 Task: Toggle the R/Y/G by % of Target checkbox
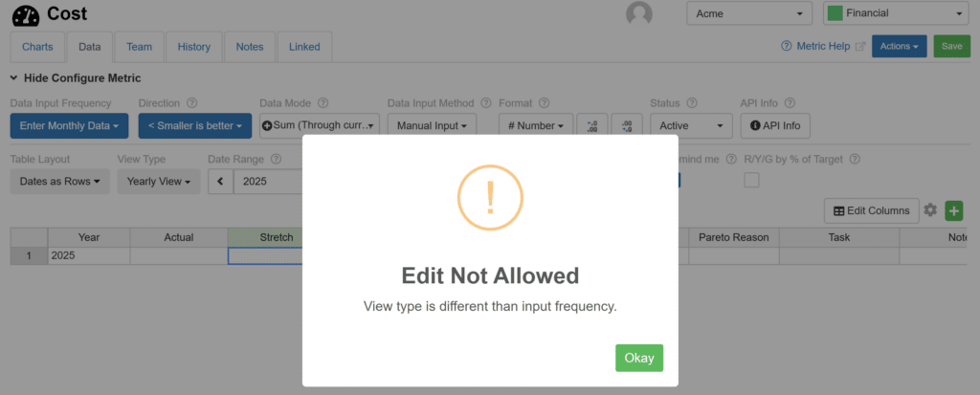tap(752, 180)
